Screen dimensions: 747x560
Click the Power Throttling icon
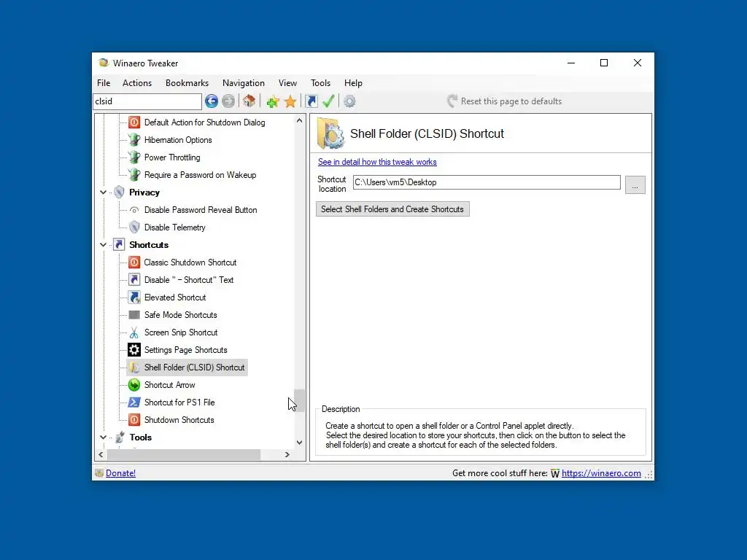point(134,157)
